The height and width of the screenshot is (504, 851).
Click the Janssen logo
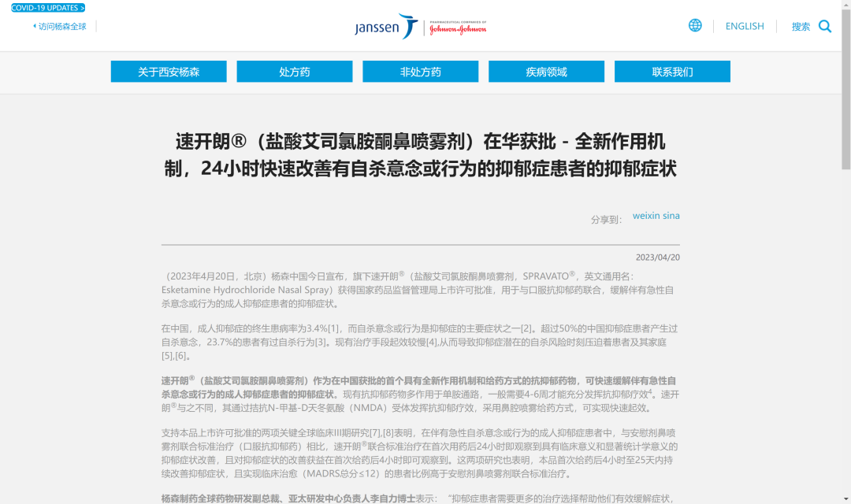(386, 26)
